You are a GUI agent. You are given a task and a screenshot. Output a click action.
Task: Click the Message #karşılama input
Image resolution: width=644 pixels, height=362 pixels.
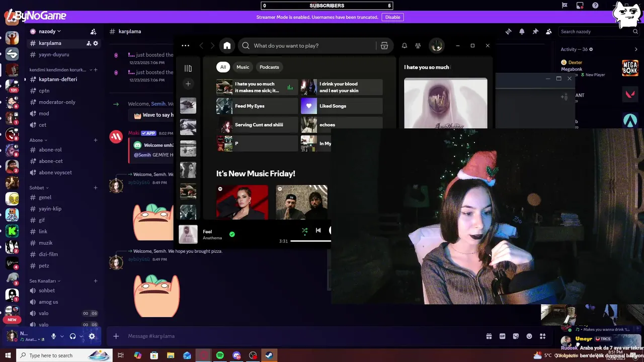pos(302,336)
